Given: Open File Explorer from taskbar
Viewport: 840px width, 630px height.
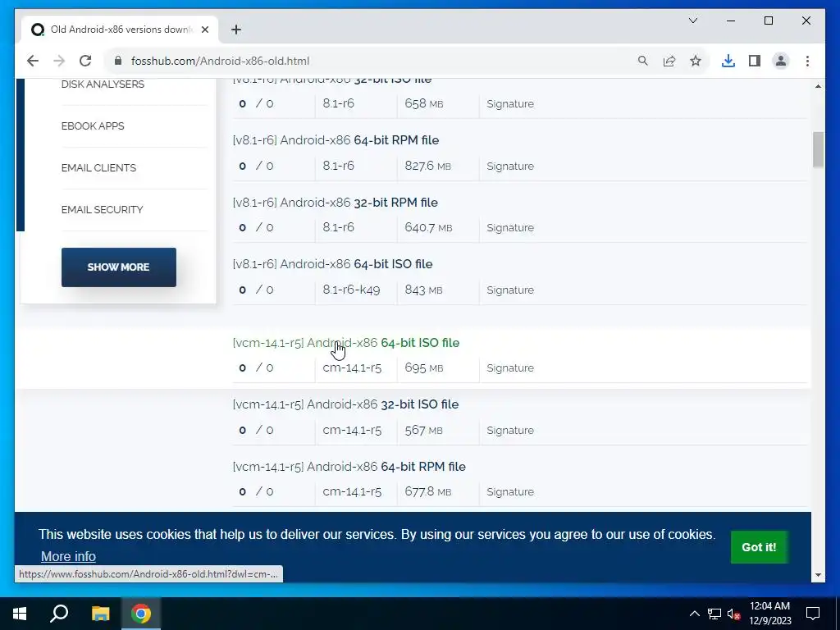Looking at the screenshot, I should (100, 614).
